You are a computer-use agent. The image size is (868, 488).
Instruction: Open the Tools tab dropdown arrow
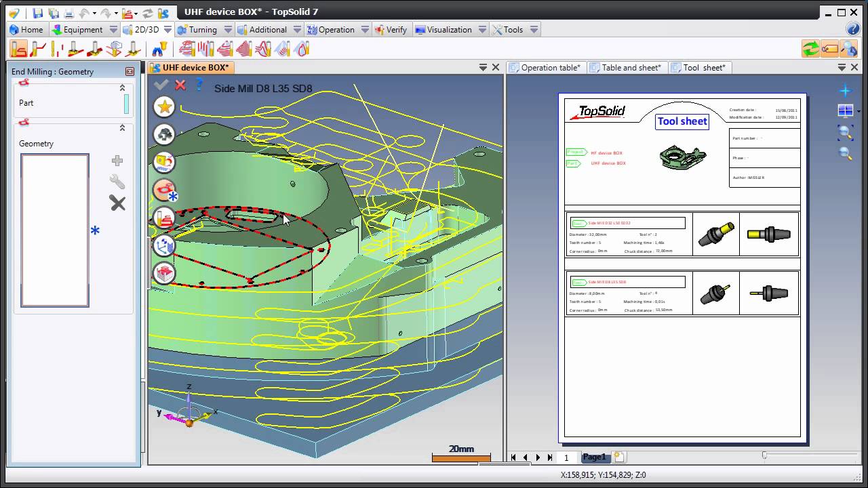click(534, 29)
